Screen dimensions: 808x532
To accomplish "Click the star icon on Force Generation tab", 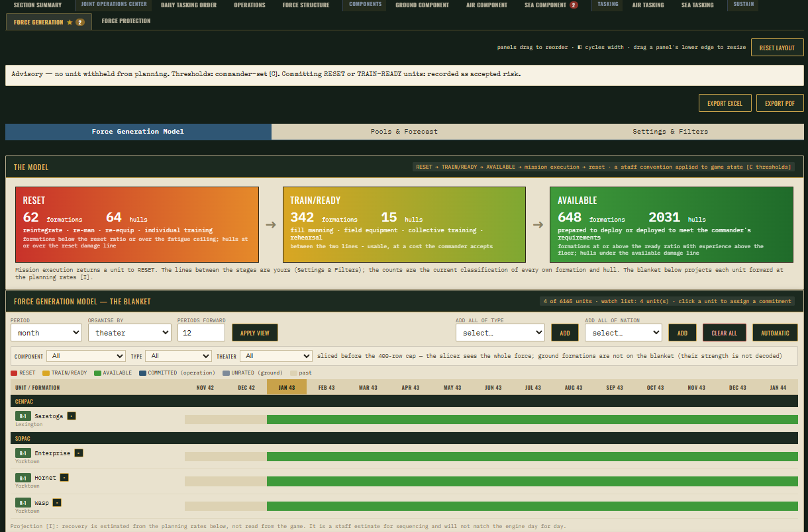I will pyautogui.click(x=70, y=22).
